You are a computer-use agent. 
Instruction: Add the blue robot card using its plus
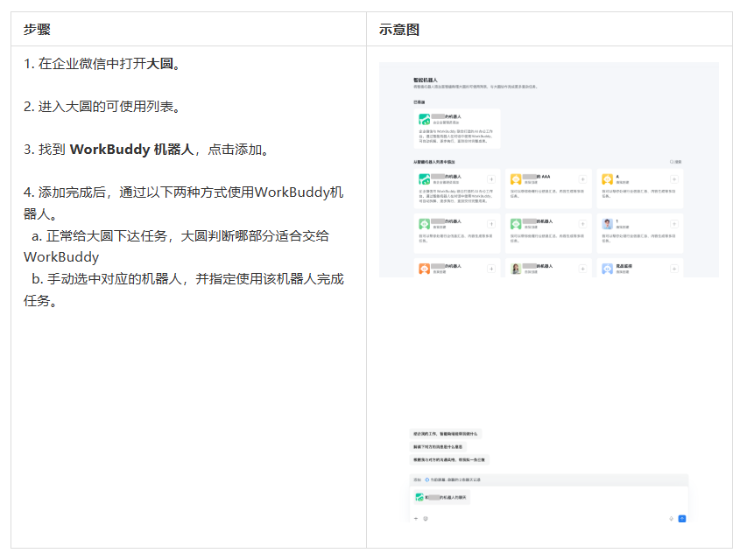tap(674, 269)
